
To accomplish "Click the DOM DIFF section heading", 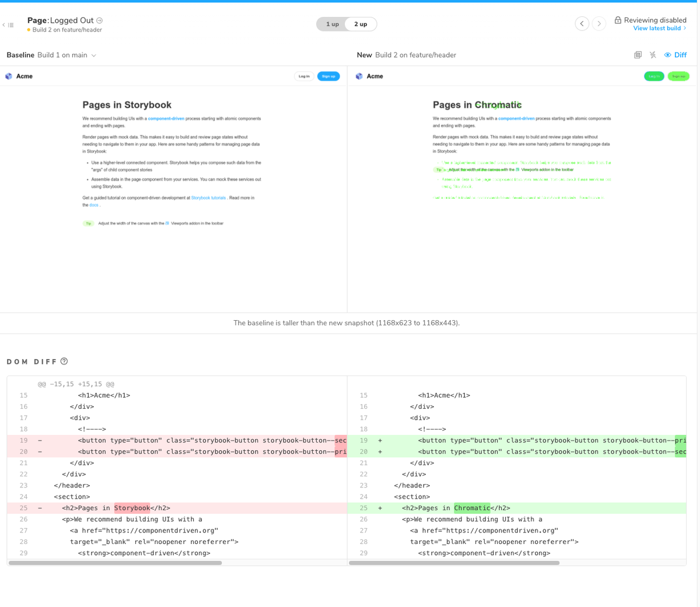I will pyautogui.click(x=32, y=362).
